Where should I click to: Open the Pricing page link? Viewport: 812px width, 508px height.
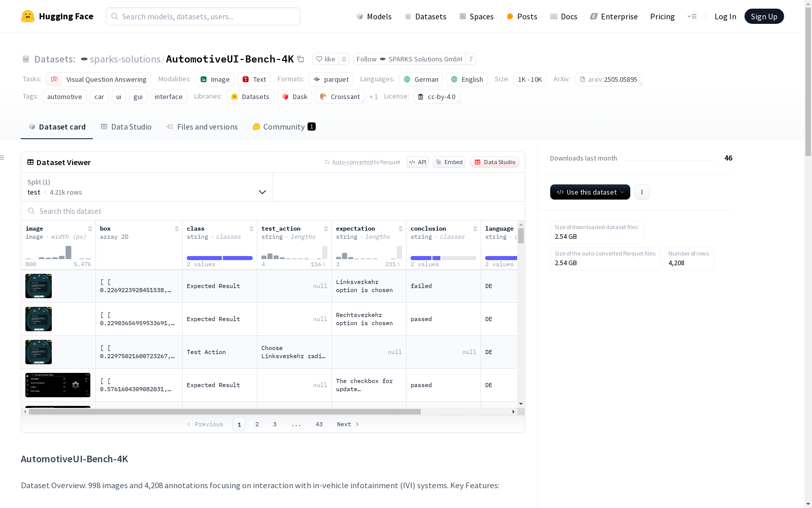662,16
